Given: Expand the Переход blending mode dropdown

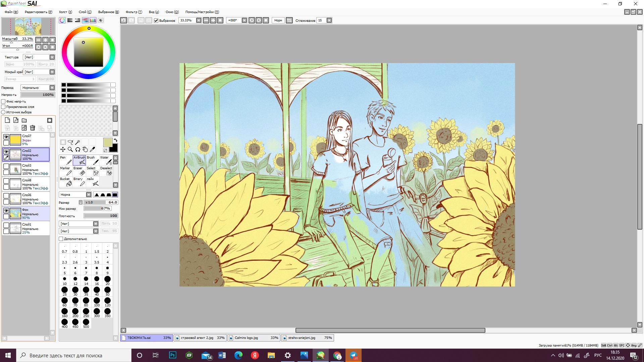Looking at the screenshot, I should click(52, 87).
